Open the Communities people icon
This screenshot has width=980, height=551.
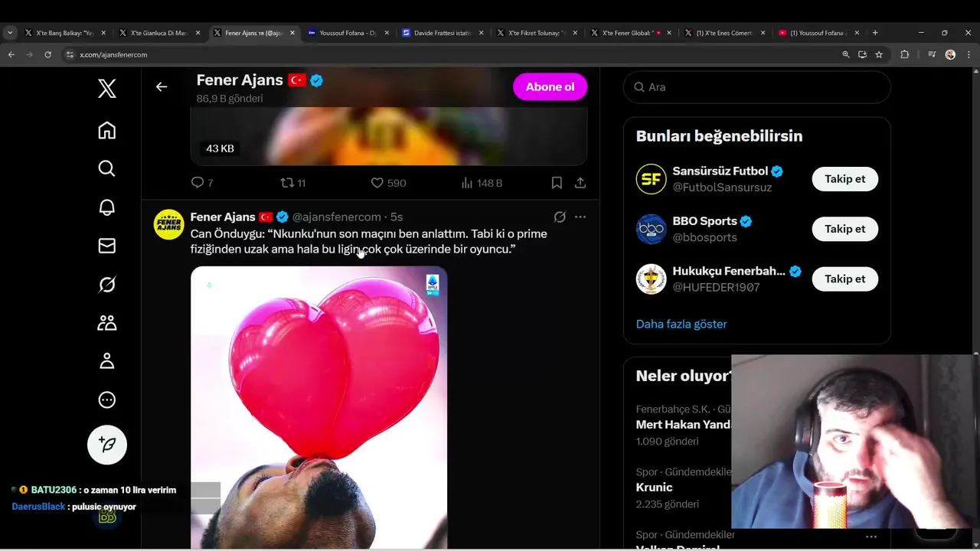[107, 323]
